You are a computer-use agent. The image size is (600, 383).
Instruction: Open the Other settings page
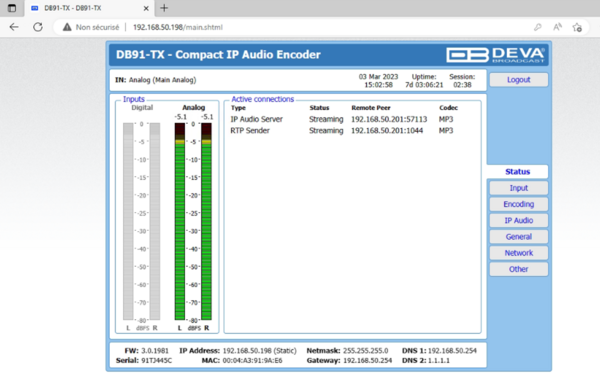(x=518, y=269)
